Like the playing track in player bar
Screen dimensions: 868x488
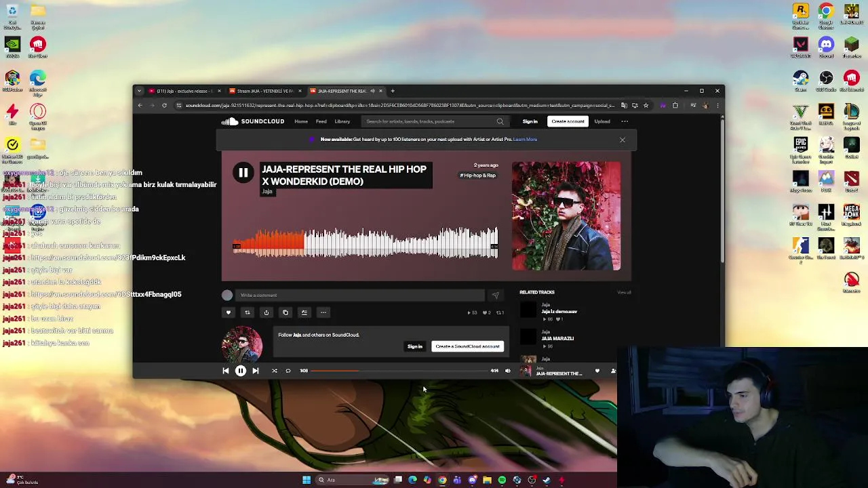tap(597, 371)
